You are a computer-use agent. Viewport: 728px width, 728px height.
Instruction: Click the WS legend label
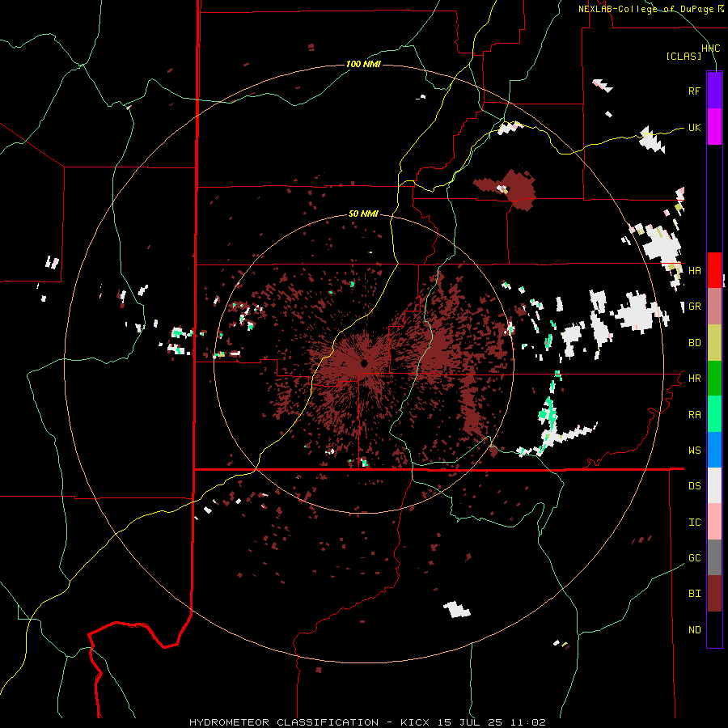tap(694, 451)
